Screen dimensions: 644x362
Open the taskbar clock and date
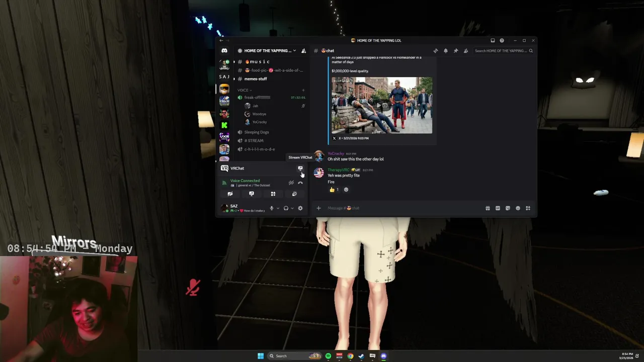click(x=626, y=356)
